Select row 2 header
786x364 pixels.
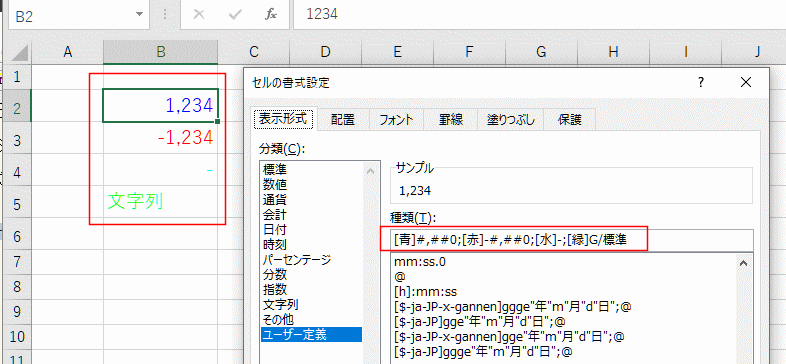click(18, 105)
